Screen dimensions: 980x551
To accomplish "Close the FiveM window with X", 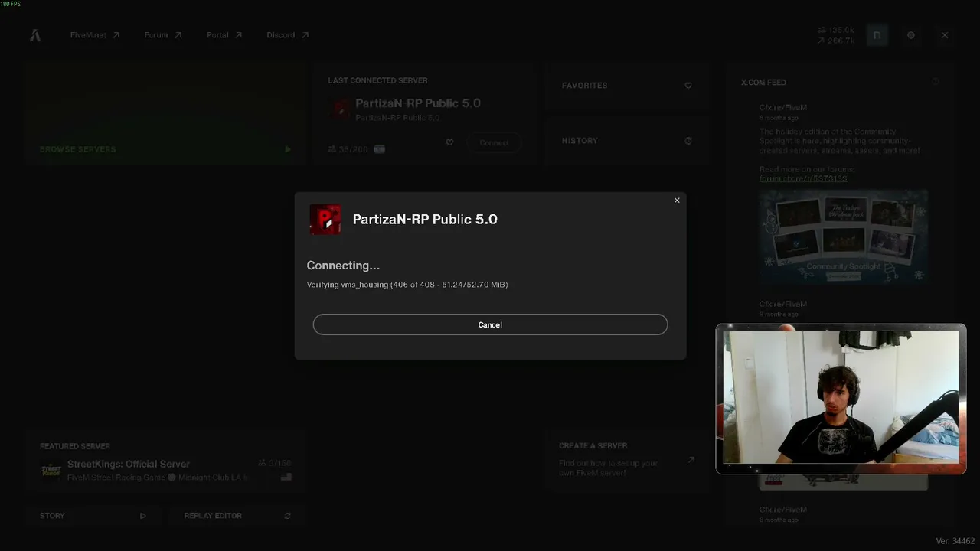I will point(945,35).
